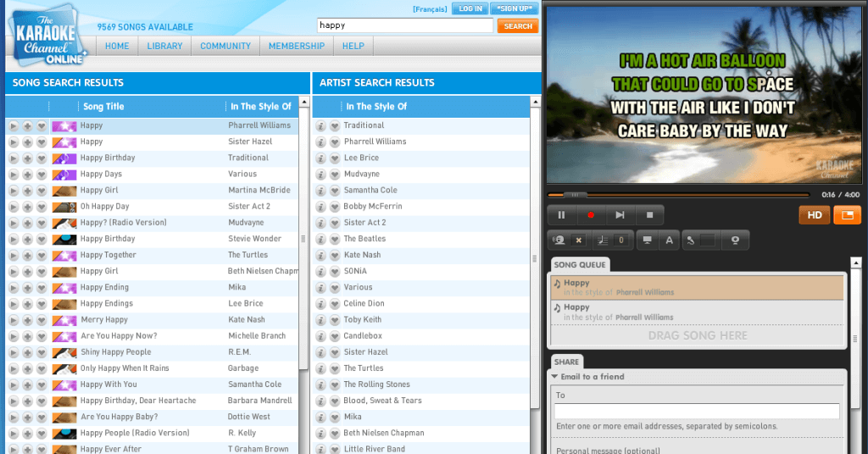Click the LOG IN button
Image resolution: width=868 pixels, height=454 pixels.
[470, 8]
